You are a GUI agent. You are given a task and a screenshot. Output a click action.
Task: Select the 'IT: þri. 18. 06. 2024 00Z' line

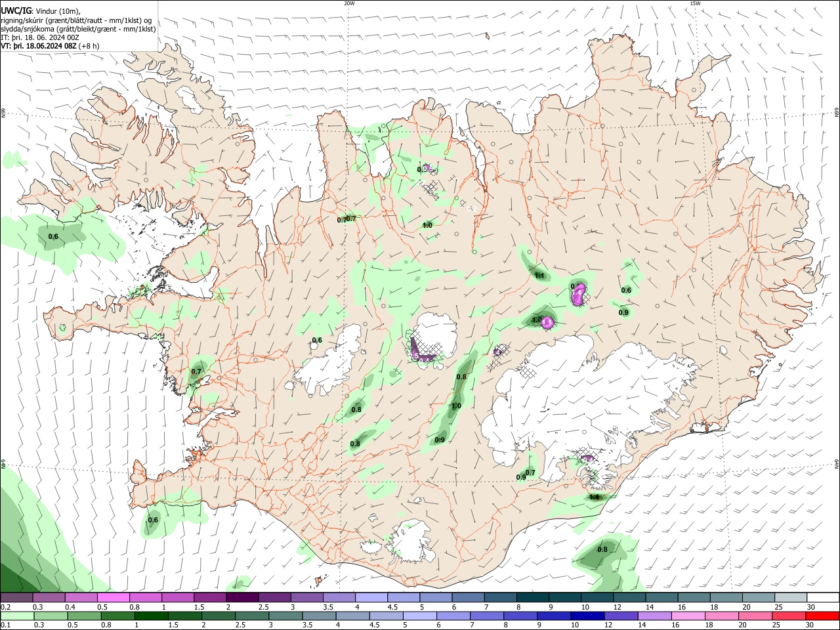click(x=40, y=37)
